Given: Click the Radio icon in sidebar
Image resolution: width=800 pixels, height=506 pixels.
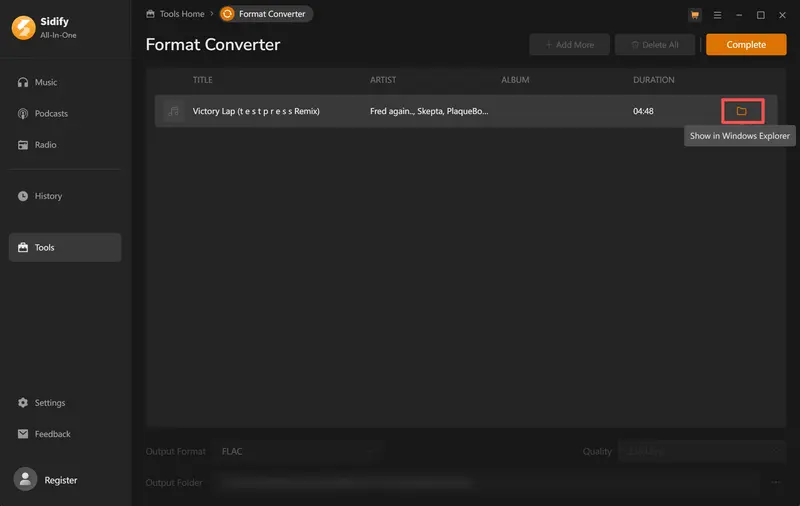Looking at the screenshot, I should coord(23,145).
